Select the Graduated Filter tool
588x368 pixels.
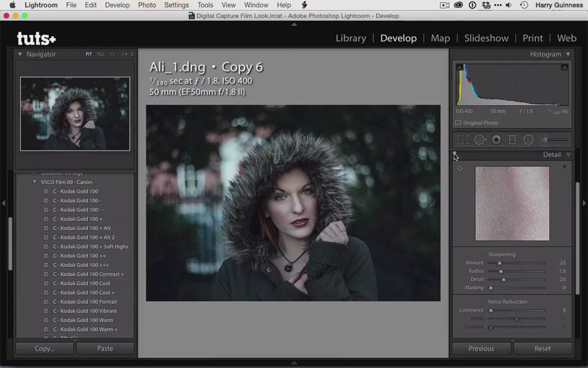click(x=512, y=140)
